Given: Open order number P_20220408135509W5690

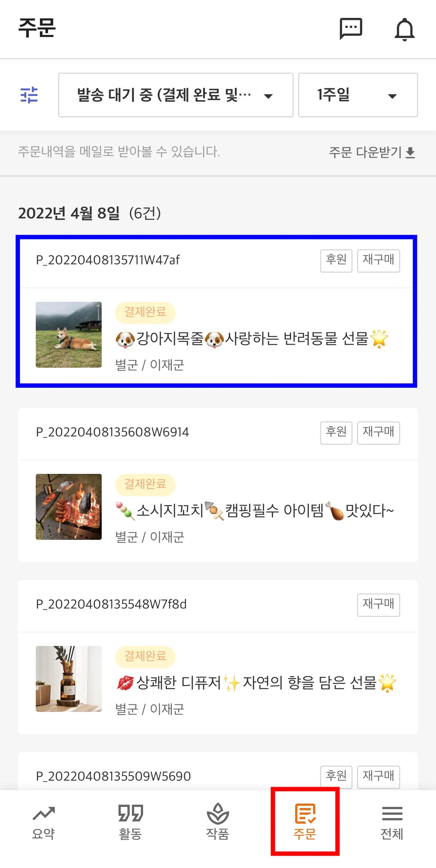Looking at the screenshot, I should [113, 776].
